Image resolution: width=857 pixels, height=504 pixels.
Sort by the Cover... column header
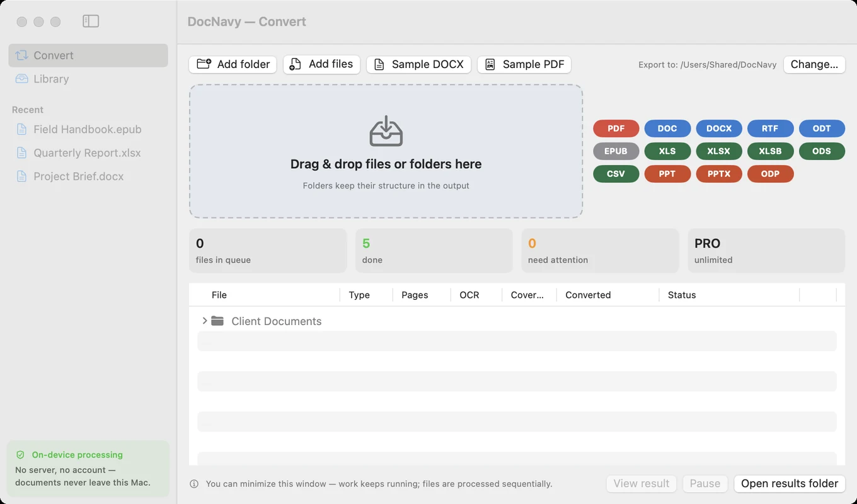pyautogui.click(x=527, y=295)
